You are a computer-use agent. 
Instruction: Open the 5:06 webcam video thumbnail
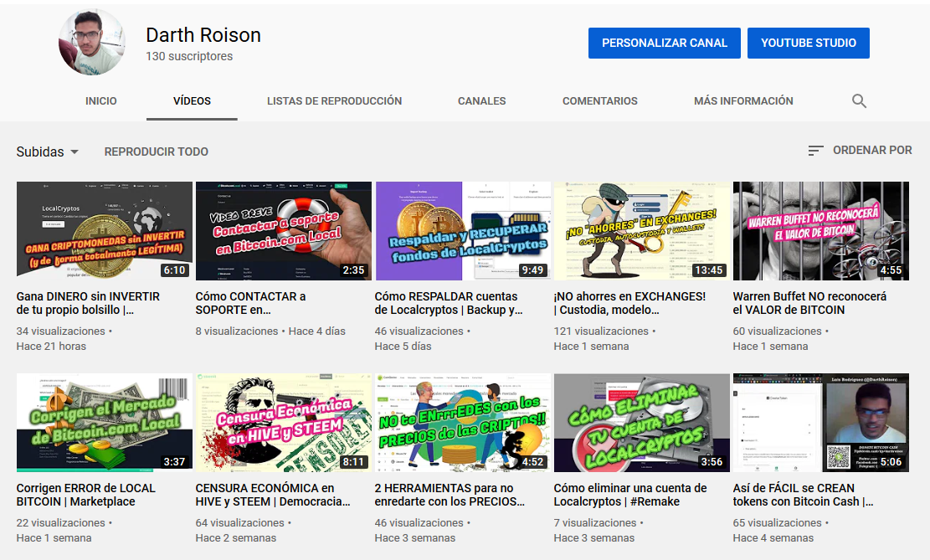pos(821,423)
